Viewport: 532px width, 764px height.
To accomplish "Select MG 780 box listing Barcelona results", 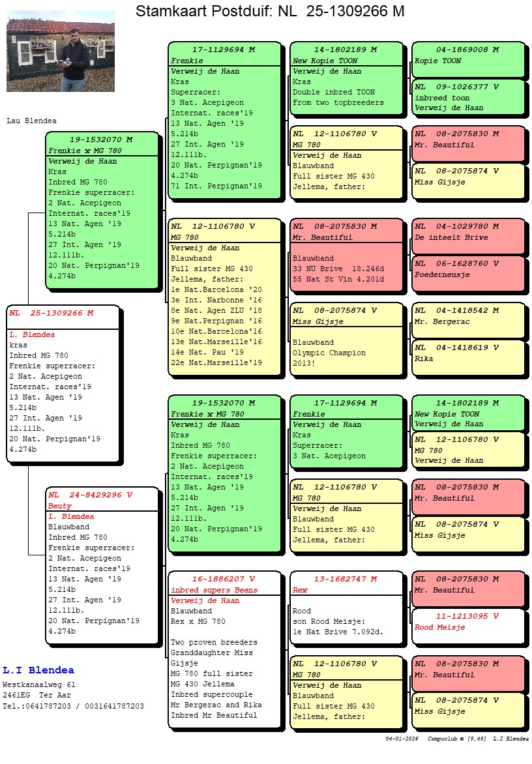I will 224,297.
